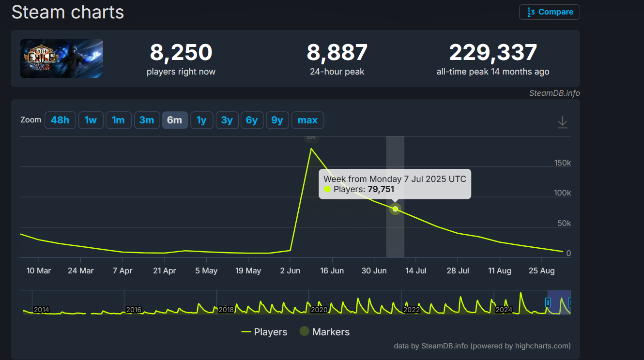Viewport: 644px width, 360px height.
Task: Switch zoom to 9y
Action: coord(277,120)
